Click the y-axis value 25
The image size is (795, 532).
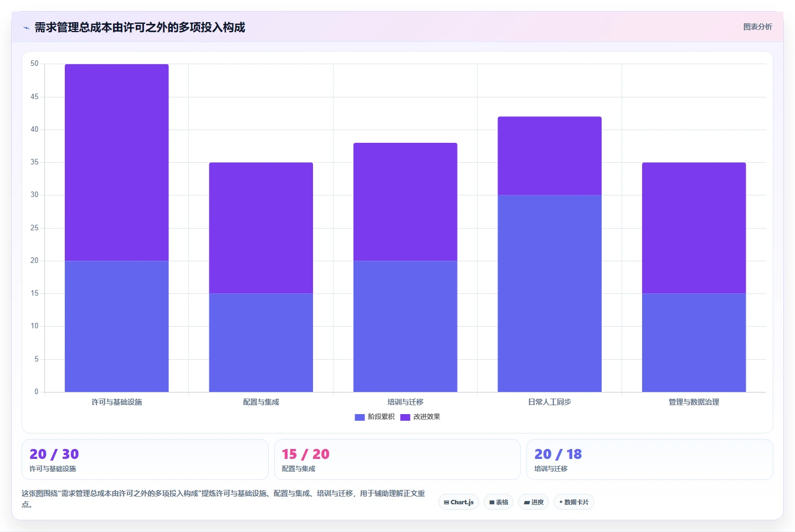(x=34, y=228)
